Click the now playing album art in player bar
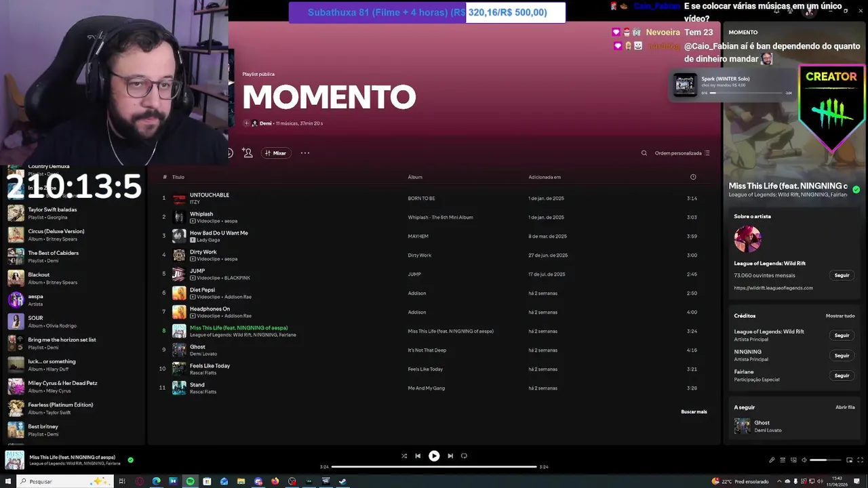 tap(15, 460)
